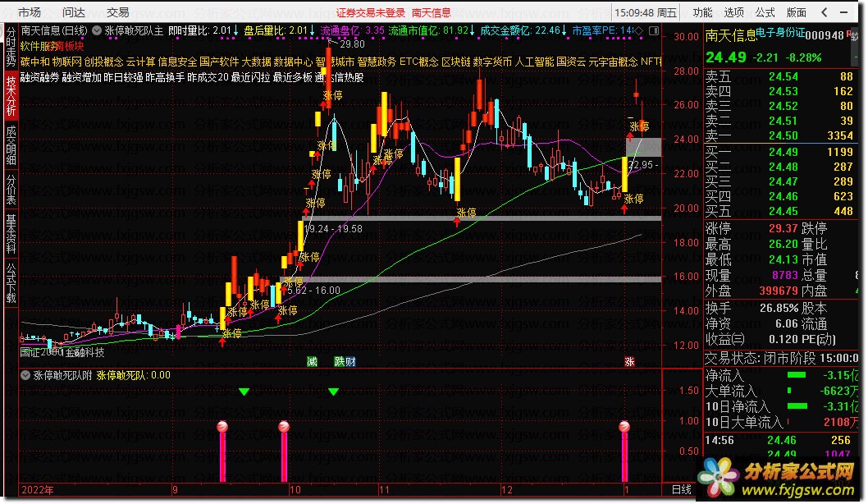Click the diamond icon in the chart header

[639, 31]
